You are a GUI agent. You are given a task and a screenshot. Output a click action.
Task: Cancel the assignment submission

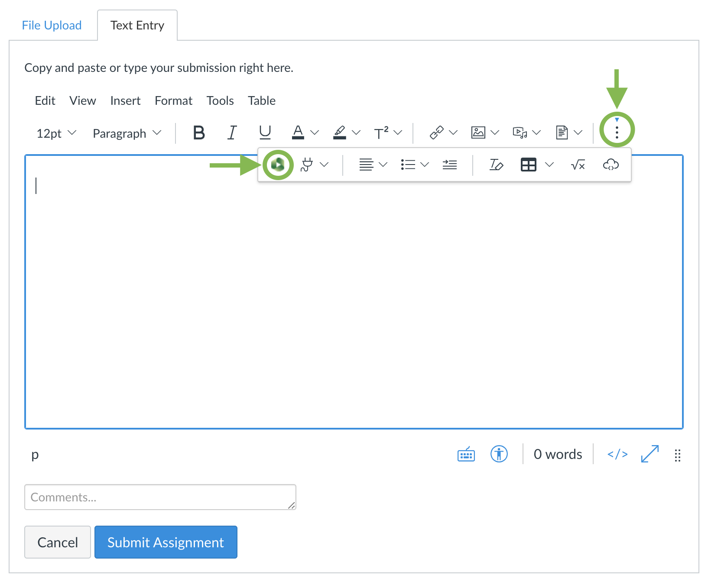(57, 542)
